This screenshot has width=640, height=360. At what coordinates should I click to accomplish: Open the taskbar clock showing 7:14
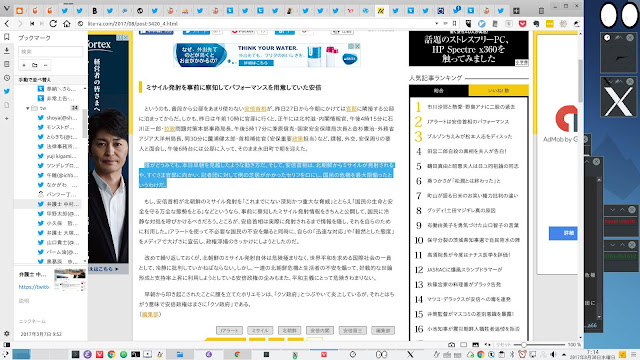pos(593,354)
